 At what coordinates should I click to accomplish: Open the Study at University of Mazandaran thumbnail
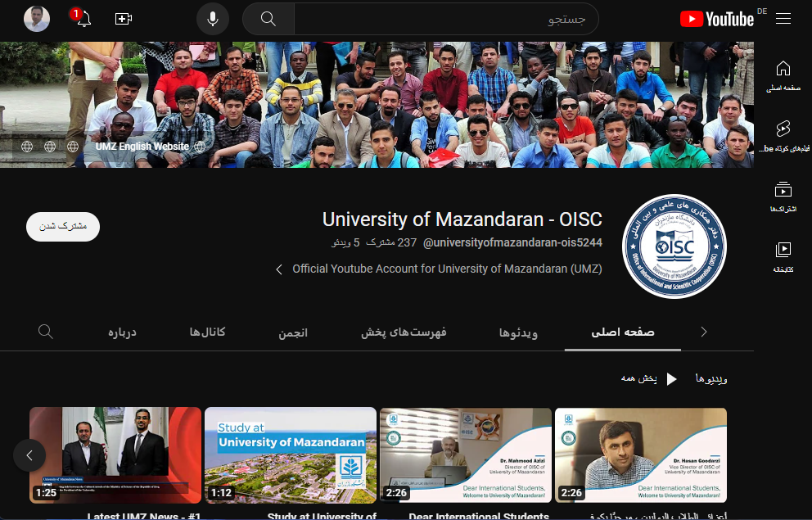click(291, 455)
